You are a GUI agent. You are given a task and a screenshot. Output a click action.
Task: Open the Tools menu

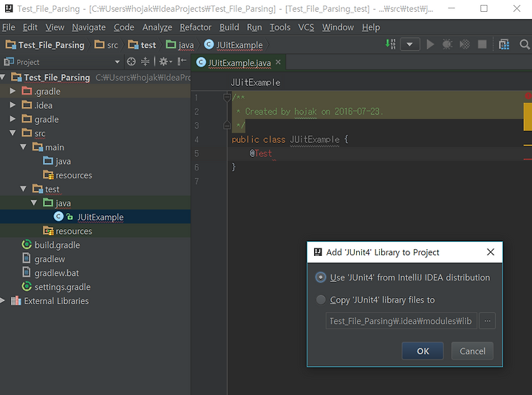[280, 27]
